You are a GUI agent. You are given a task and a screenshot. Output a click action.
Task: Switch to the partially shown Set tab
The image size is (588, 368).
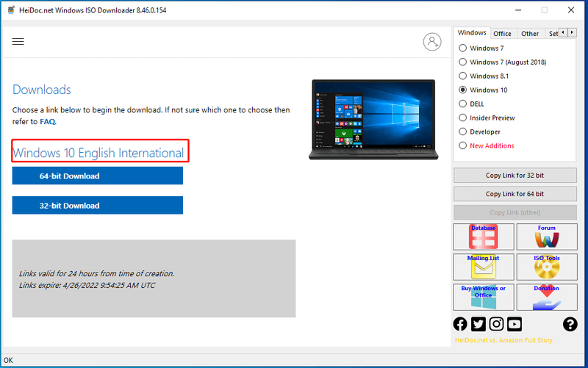(x=553, y=34)
